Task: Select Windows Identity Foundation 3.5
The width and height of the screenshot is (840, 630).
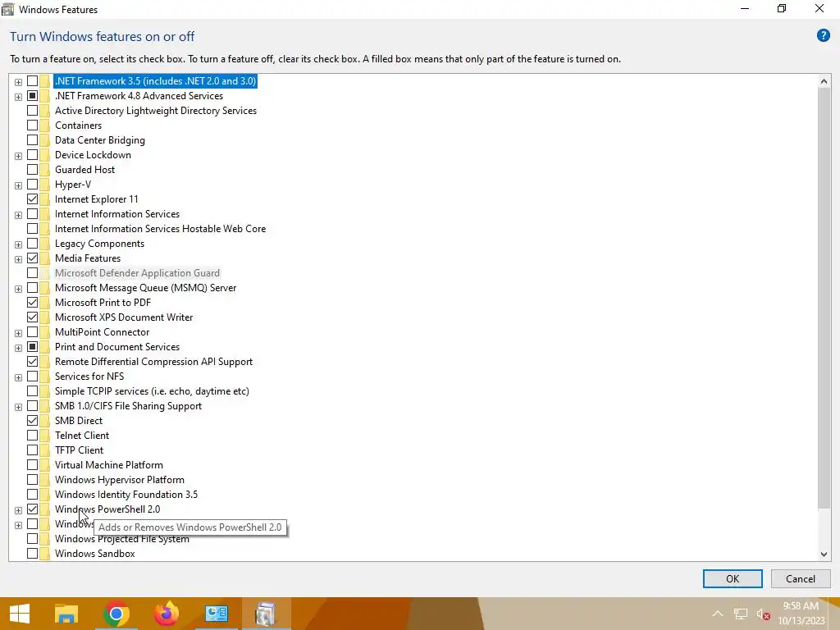Action: pyautogui.click(x=126, y=495)
